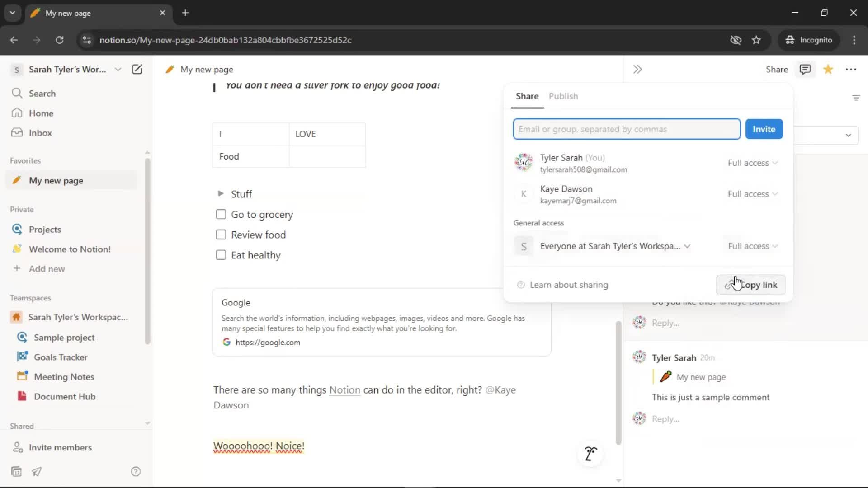Viewport: 868px width, 488px height.
Task: Open a new browser tab
Action: point(185,13)
